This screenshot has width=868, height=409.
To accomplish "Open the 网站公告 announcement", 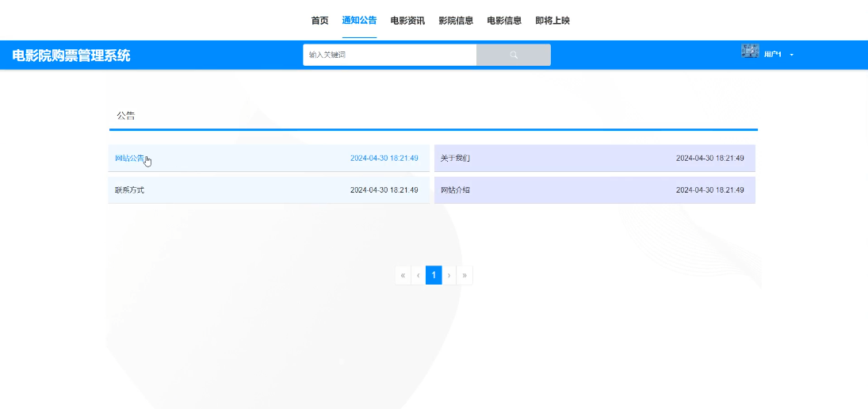I will (269, 159).
